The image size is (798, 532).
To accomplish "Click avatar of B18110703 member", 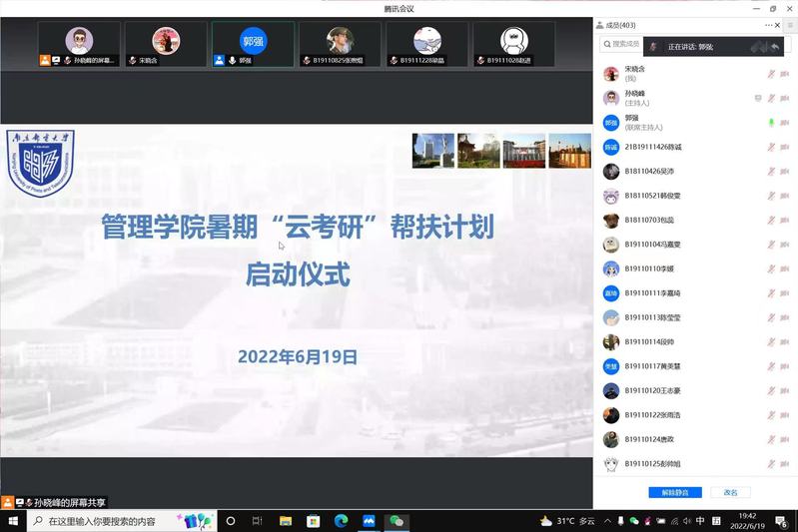I will pos(611,221).
